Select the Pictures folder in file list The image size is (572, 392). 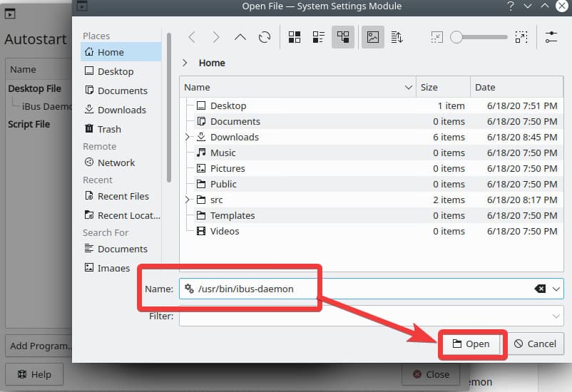pyautogui.click(x=228, y=168)
